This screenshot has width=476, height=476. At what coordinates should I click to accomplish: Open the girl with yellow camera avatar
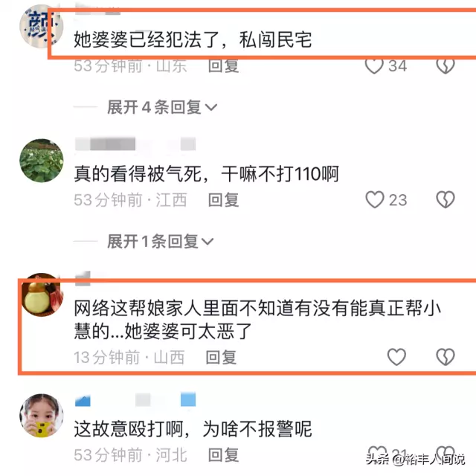(42, 416)
